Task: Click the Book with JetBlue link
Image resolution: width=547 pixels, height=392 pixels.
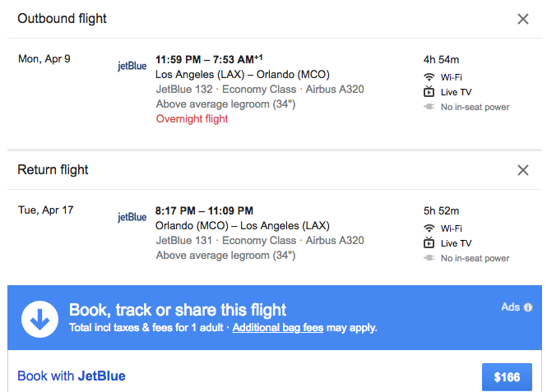Action: (x=72, y=376)
